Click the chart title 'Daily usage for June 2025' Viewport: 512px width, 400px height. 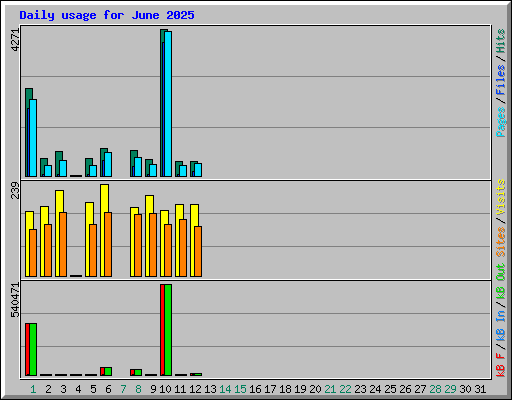coord(107,15)
